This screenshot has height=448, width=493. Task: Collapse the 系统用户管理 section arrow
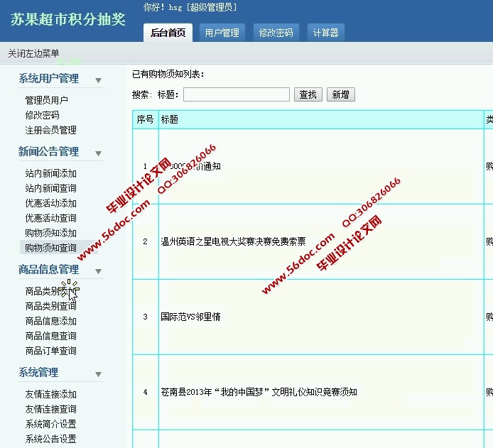[x=99, y=80]
